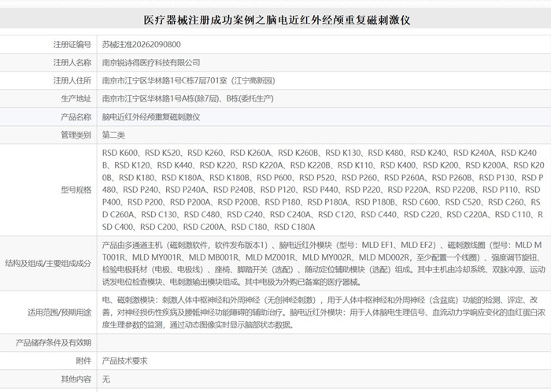Select the 结构及组成/主要组成成分 label
Viewport: 551px width, 392px height.
click(x=48, y=264)
